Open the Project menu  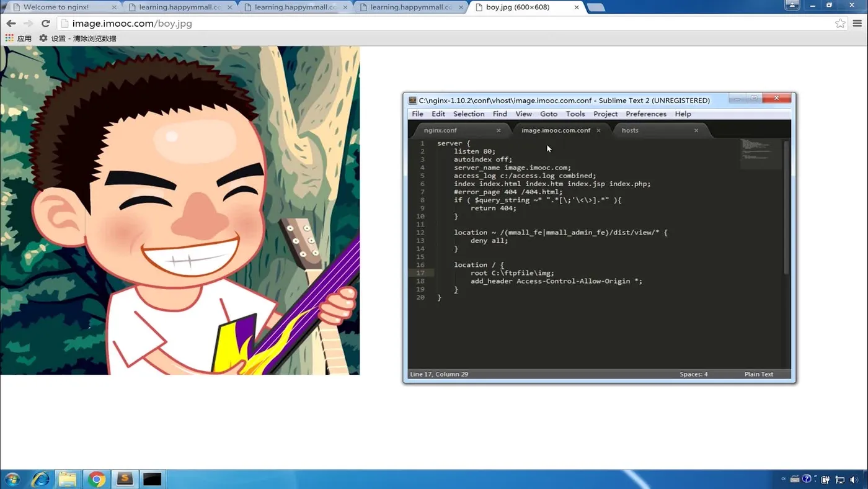tap(606, 114)
